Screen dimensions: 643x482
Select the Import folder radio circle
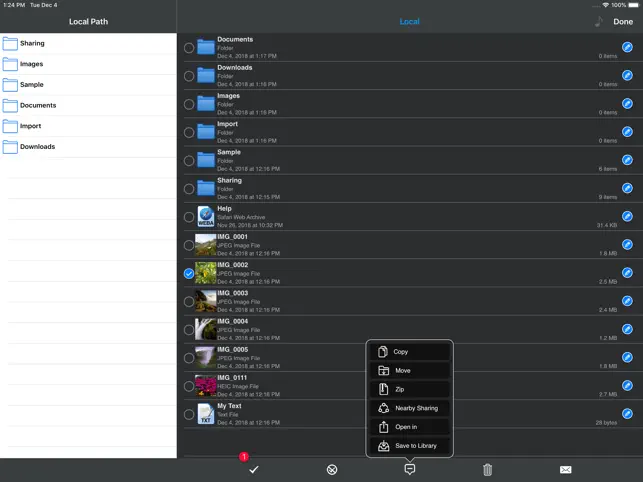click(189, 132)
